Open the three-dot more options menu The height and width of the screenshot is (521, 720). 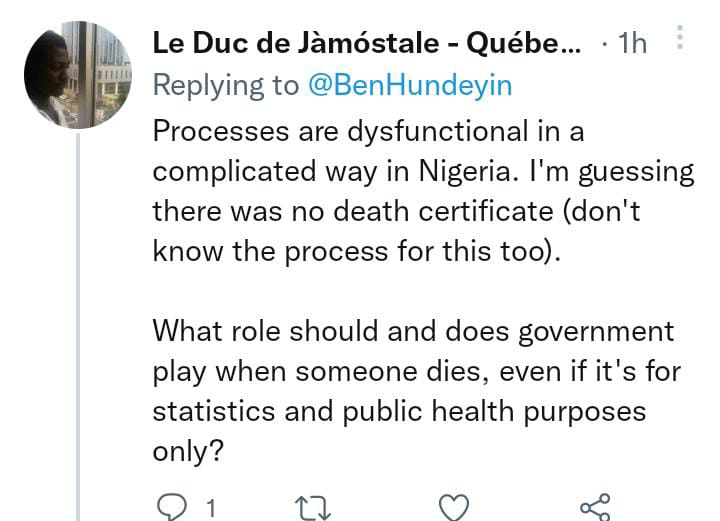click(681, 38)
